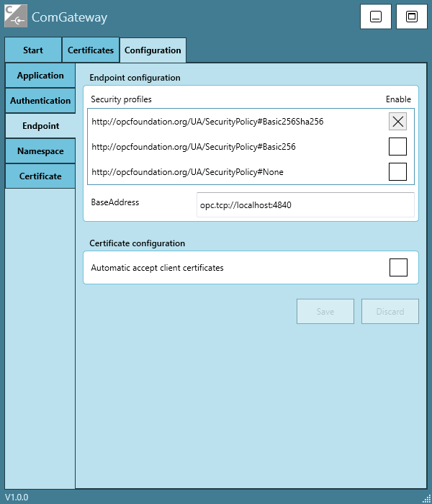
Task: Uncheck the Basic256Sha256 security profile
Action: [x=397, y=122]
